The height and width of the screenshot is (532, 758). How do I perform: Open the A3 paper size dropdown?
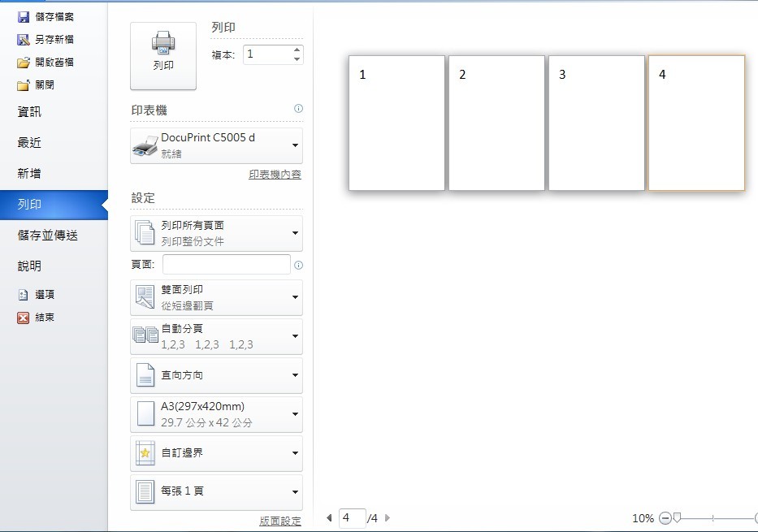coord(217,414)
